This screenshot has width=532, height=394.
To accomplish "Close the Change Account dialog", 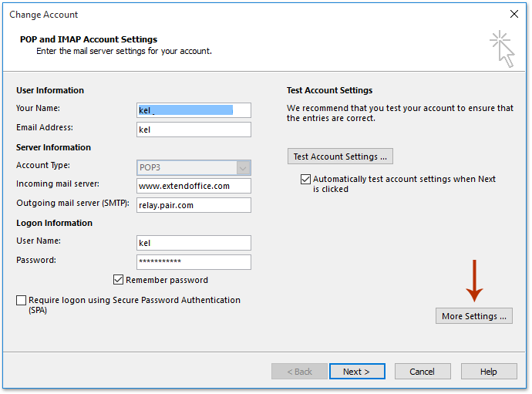I will pyautogui.click(x=514, y=14).
